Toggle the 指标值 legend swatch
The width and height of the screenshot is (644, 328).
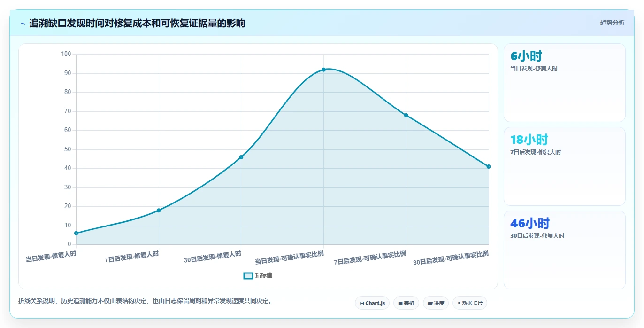(248, 275)
